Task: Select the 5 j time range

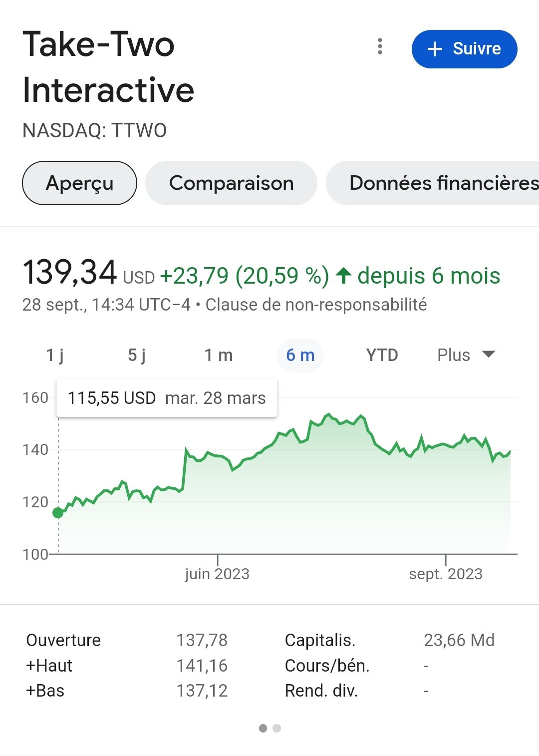Action: pos(137,355)
